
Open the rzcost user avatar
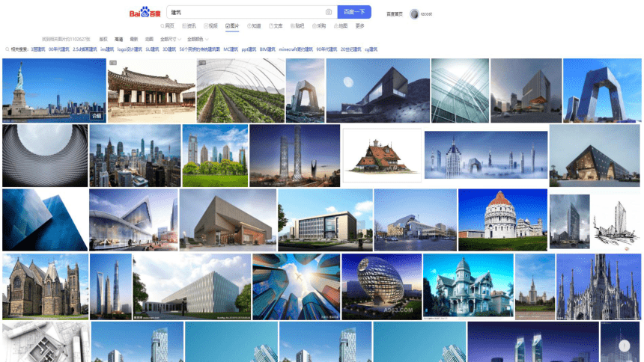point(414,14)
